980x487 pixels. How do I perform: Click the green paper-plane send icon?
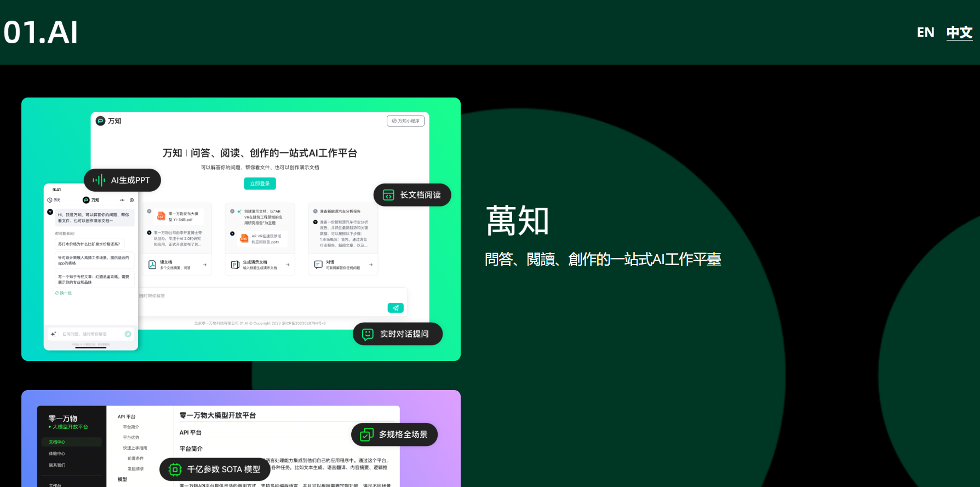(396, 308)
